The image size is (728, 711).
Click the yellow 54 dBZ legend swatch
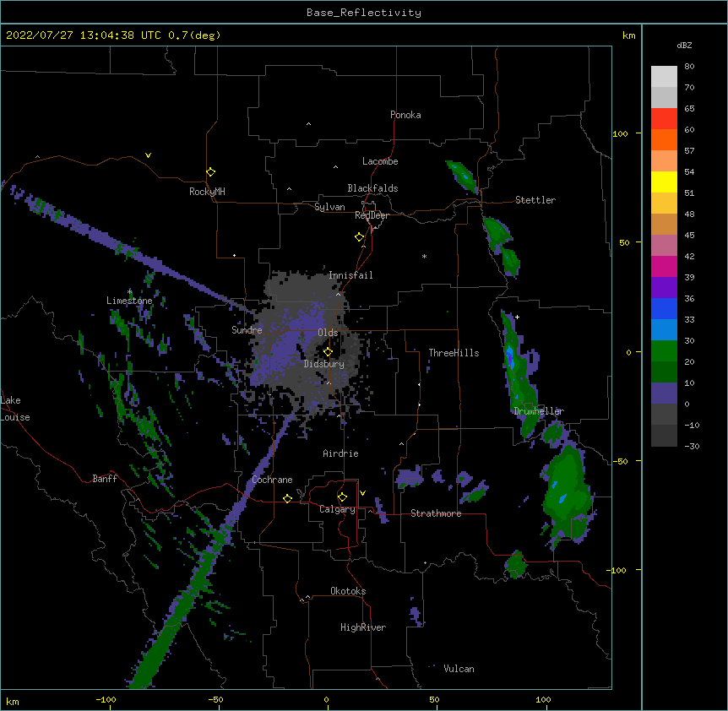click(x=664, y=182)
